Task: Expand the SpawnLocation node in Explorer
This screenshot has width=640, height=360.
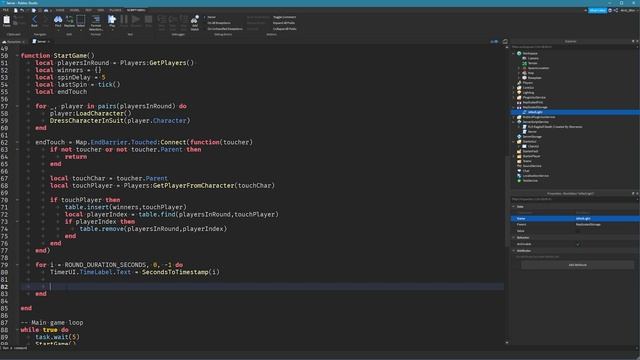Action: [x=519, y=68]
